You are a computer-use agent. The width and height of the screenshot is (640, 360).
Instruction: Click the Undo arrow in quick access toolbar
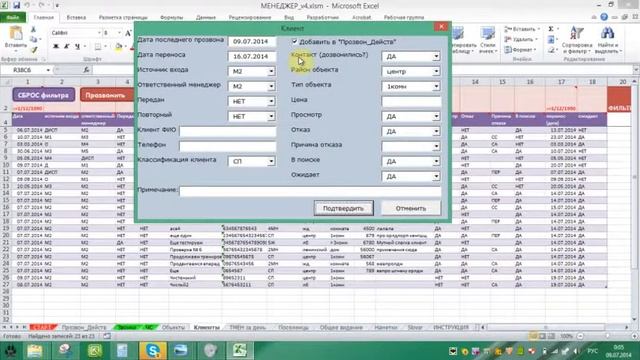tap(27, 6)
